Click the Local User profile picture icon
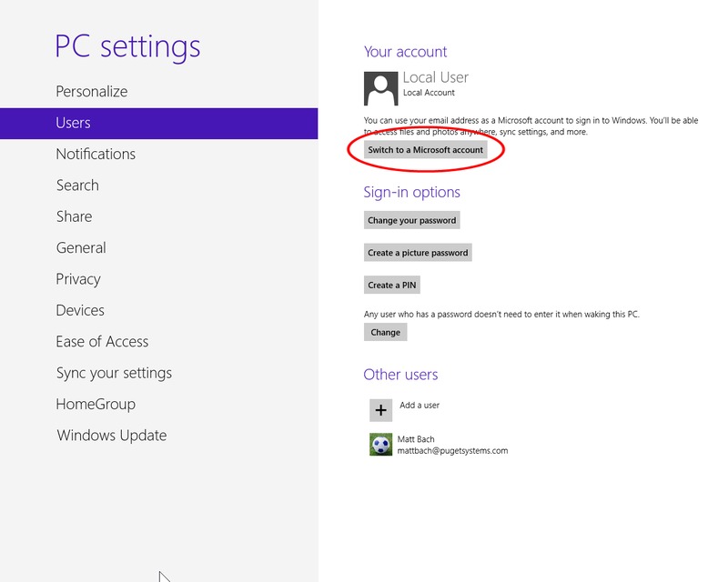The height and width of the screenshot is (582, 728). coord(380,88)
